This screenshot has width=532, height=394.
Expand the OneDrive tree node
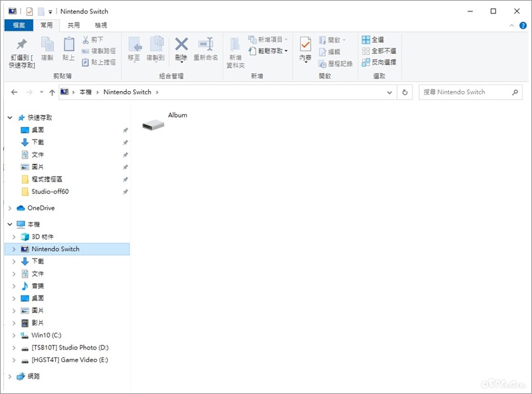(10, 208)
